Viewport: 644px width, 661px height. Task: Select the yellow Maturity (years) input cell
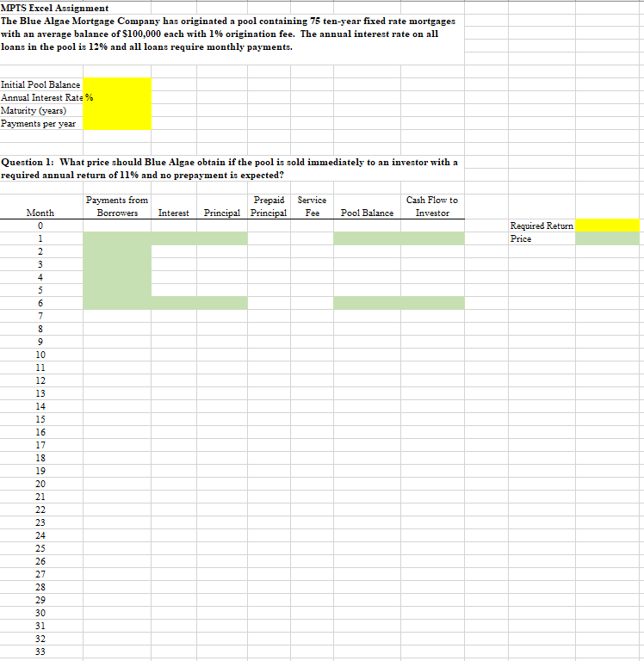pyautogui.click(x=117, y=110)
